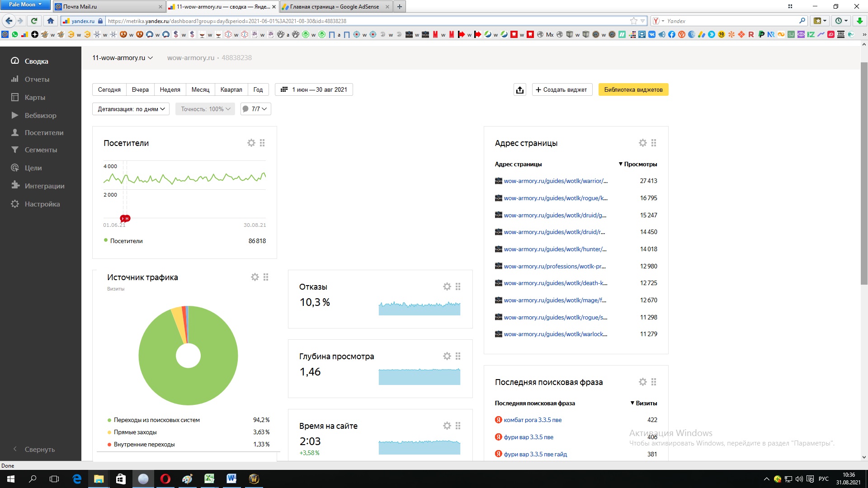
Task: Toggle Переходы из поисковых систем legend
Action: tap(156, 420)
